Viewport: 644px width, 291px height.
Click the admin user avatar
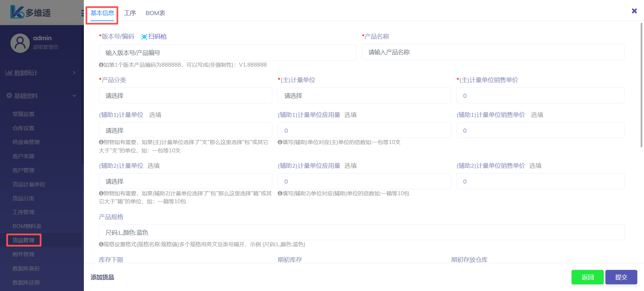[20, 43]
